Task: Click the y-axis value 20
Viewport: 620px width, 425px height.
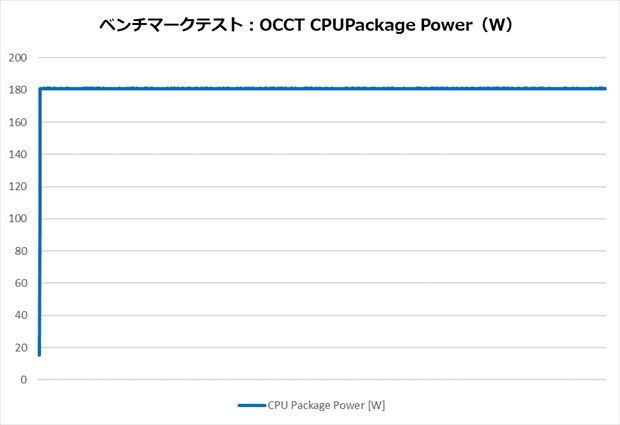Action: (x=21, y=348)
